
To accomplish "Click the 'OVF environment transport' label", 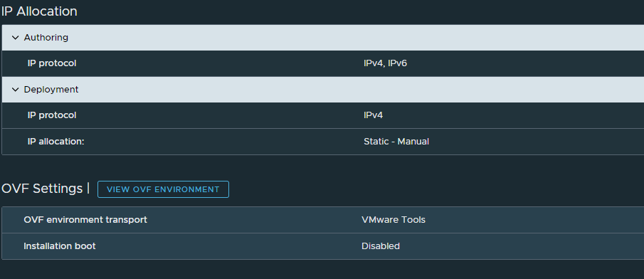I will pyautogui.click(x=85, y=220).
